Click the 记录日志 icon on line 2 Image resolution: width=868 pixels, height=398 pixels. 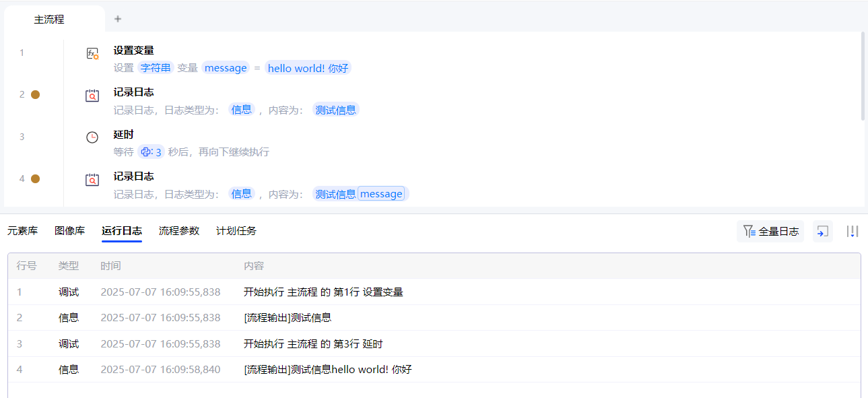click(x=92, y=96)
